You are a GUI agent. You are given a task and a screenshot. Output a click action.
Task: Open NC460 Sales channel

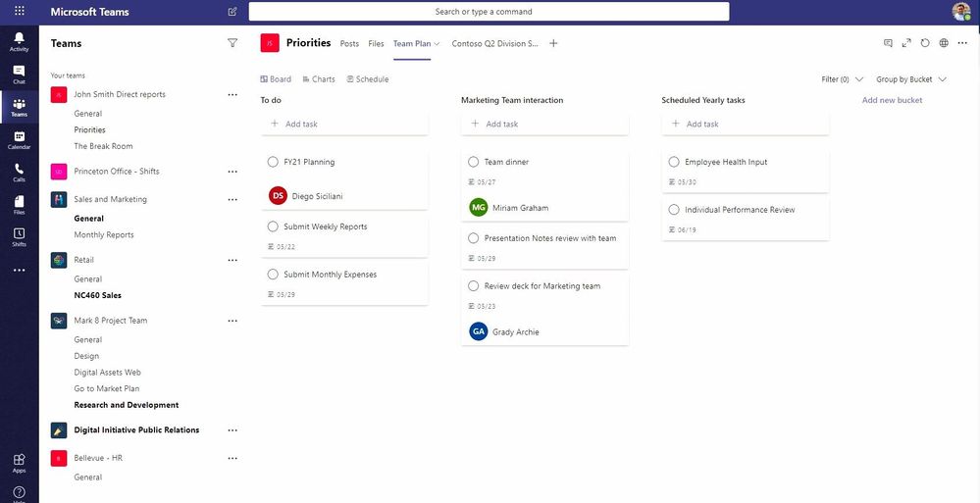tap(97, 295)
